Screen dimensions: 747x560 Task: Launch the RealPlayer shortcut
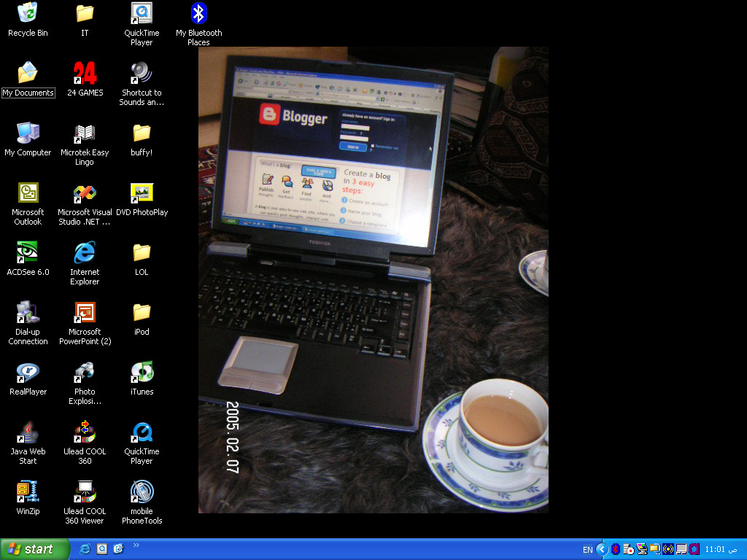click(28, 378)
